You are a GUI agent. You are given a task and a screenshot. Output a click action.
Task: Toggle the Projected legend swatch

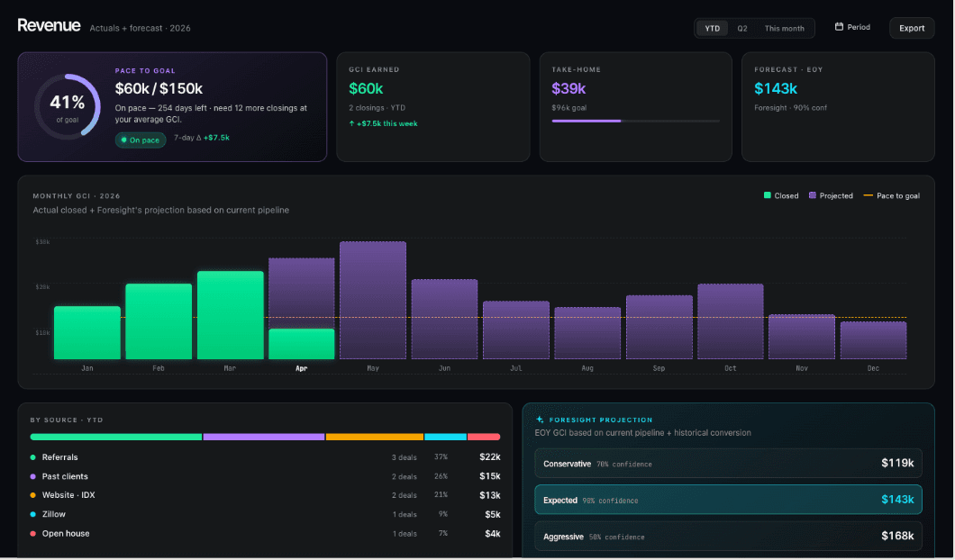point(812,195)
